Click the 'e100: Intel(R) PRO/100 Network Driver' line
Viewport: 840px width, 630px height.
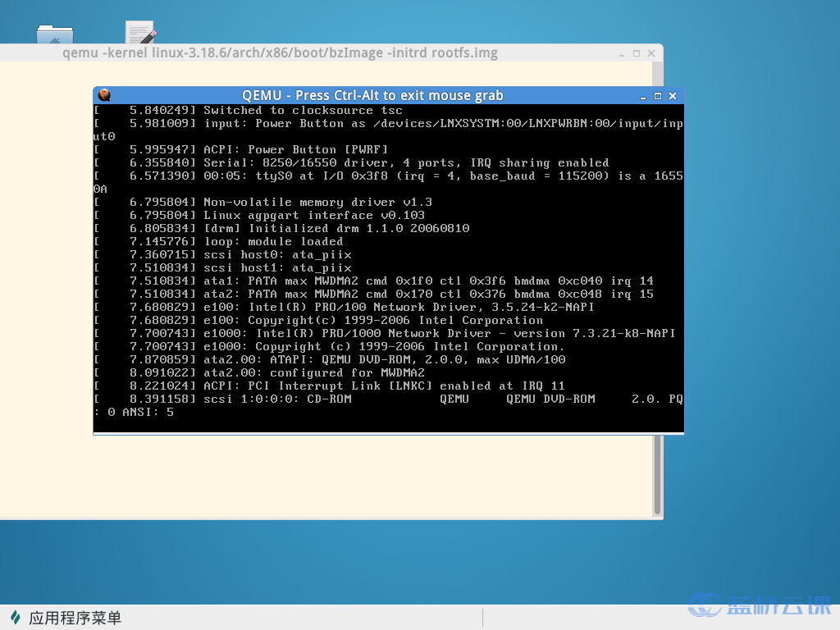pos(344,307)
